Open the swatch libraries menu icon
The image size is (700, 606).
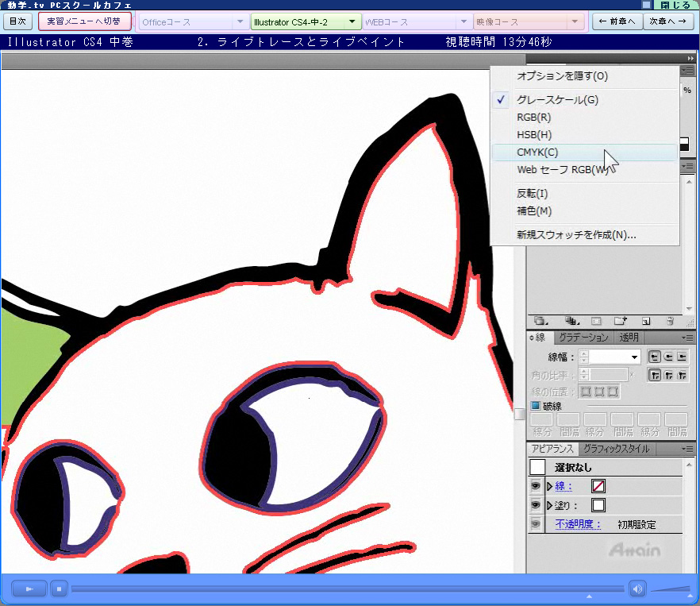click(x=540, y=322)
